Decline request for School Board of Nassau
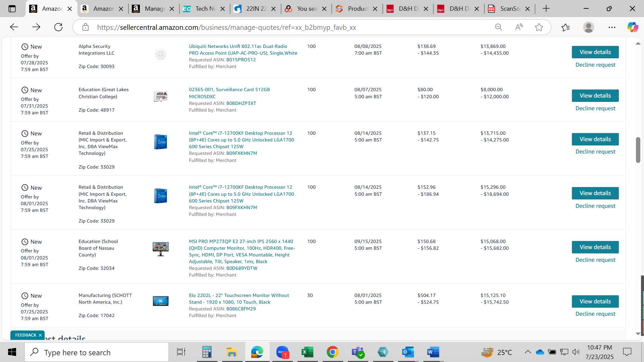 click(x=595, y=260)
